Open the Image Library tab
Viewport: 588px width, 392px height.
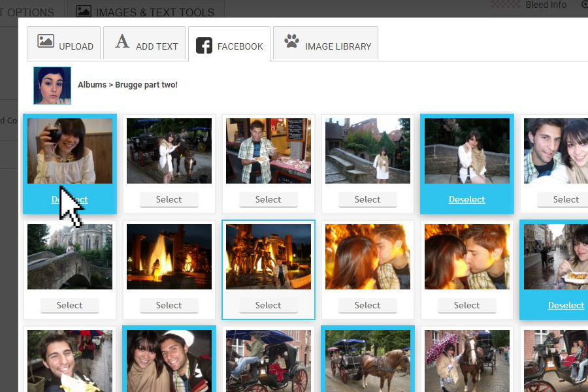(325, 42)
